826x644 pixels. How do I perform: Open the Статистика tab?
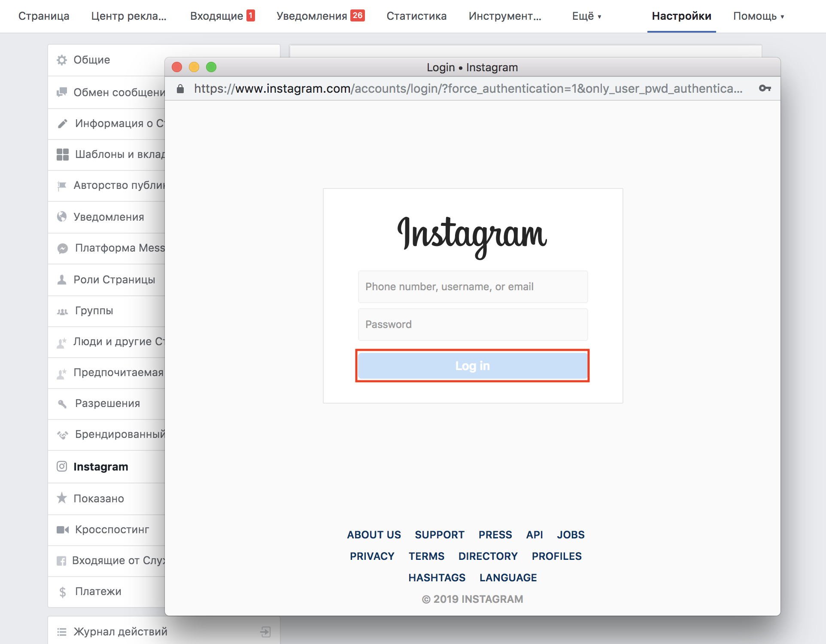[x=416, y=16]
